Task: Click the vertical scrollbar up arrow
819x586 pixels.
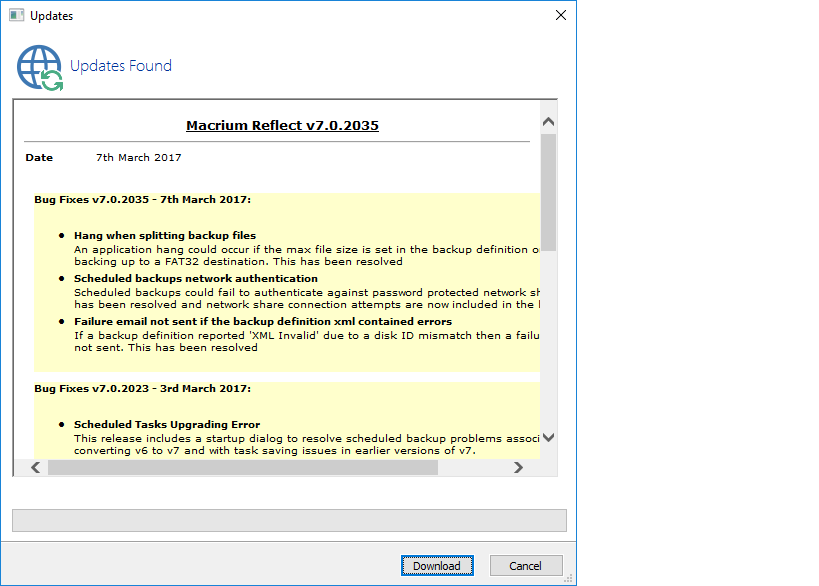Action: click(548, 122)
